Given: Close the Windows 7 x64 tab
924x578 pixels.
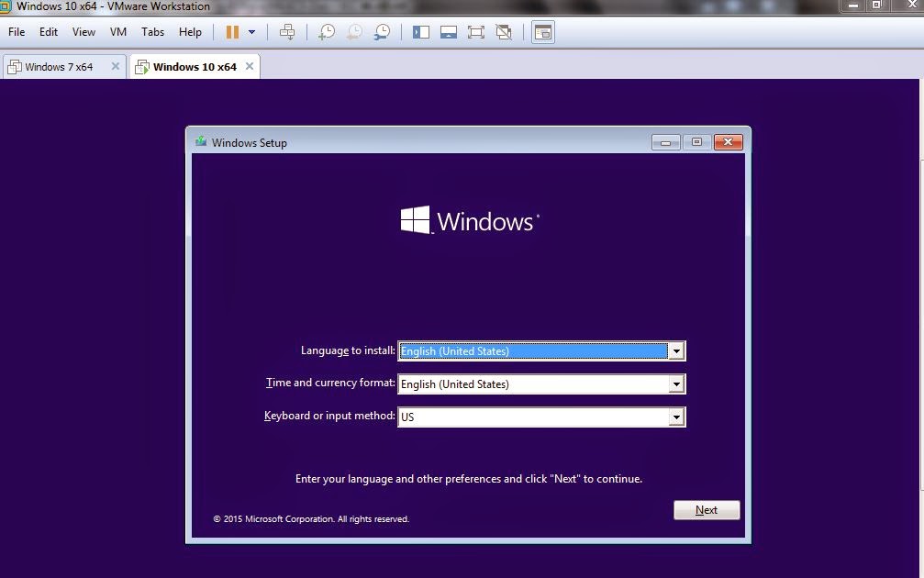Looking at the screenshot, I should [x=115, y=65].
